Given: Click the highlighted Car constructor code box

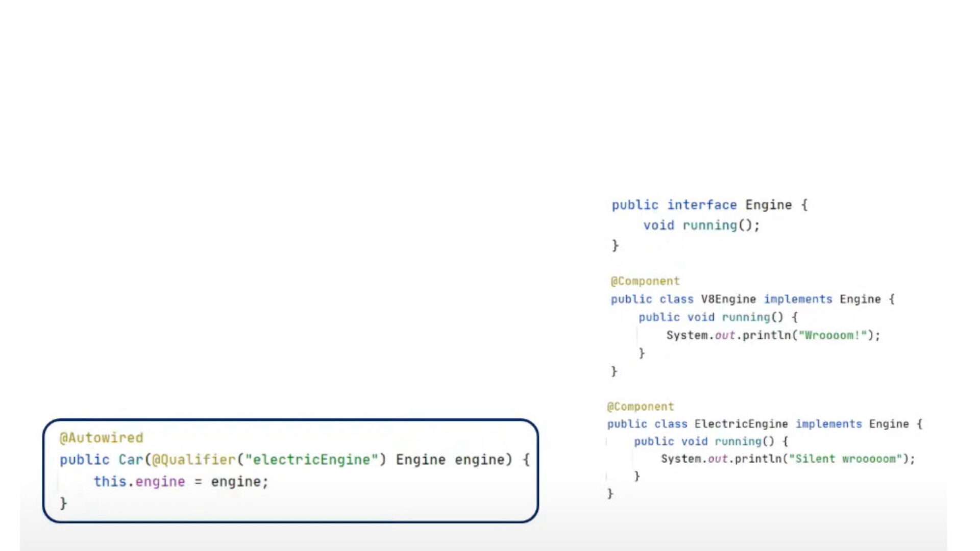Looking at the screenshot, I should click(x=291, y=469).
